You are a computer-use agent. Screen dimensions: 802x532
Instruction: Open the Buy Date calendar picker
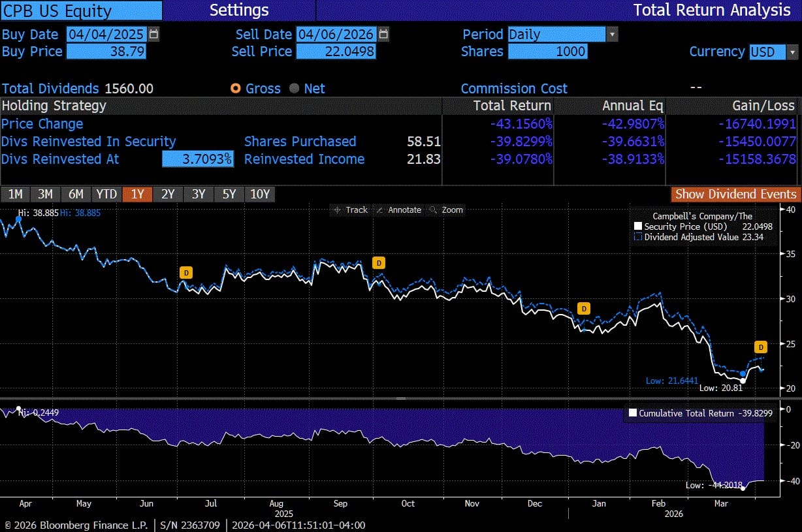[x=152, y=34]
